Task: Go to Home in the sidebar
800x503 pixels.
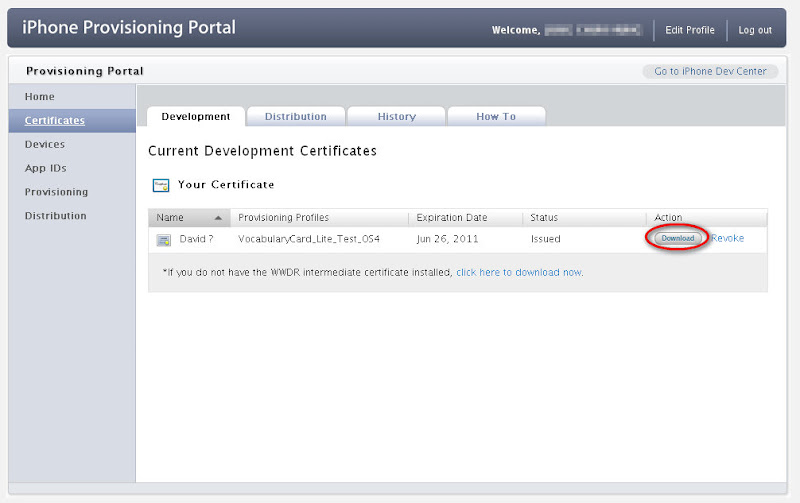Action: pyautogui.click(x=40, y=97)
